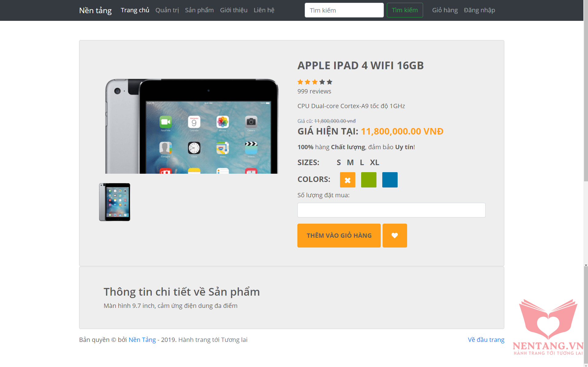Add product with Thêm vào giỏ hàng

click(339, 235)
